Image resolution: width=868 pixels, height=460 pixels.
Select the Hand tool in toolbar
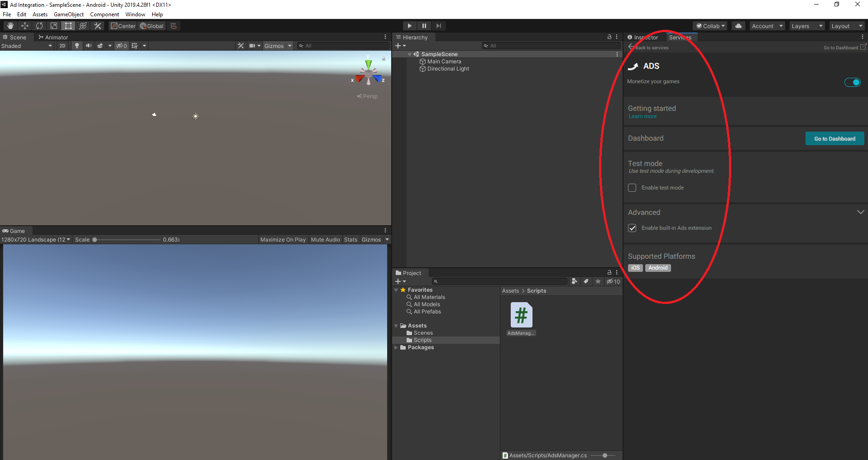click(x=10, y=26)
